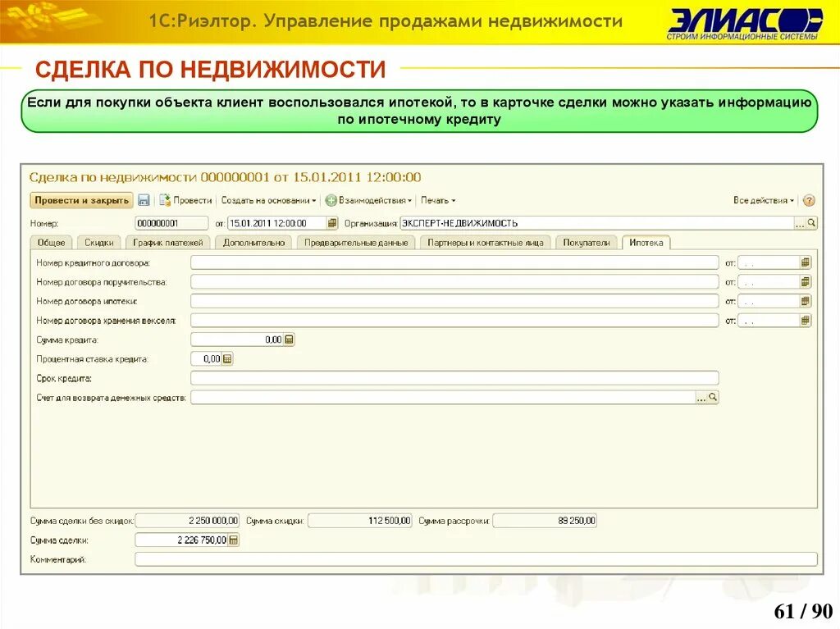840x629 pixels.
Task: Click the Сумма сделки field 2 226 750,00
Action: click(181, 540)
